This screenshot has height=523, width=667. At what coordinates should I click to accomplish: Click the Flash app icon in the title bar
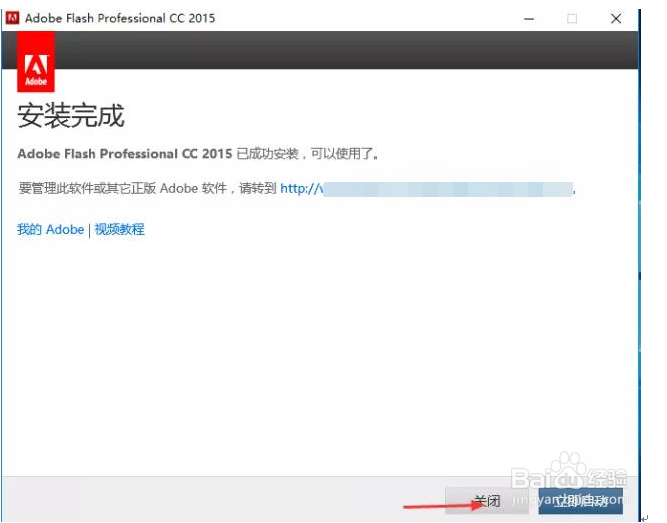point(13,18)
